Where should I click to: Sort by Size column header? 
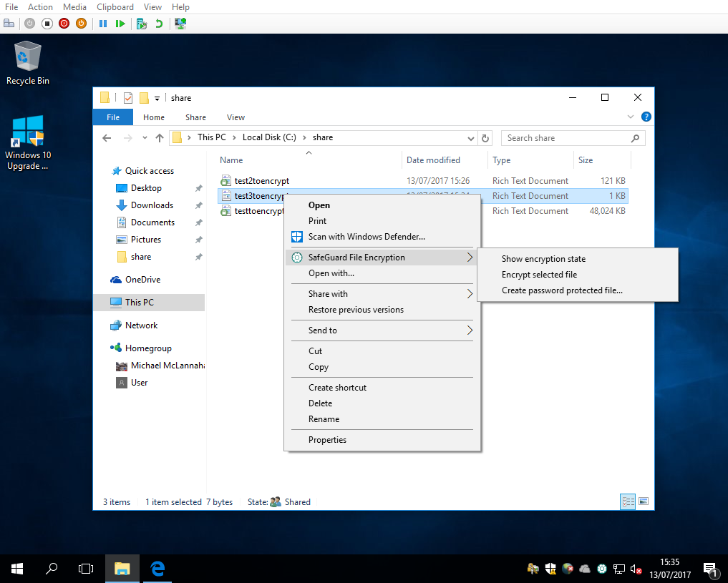[602, 160]
